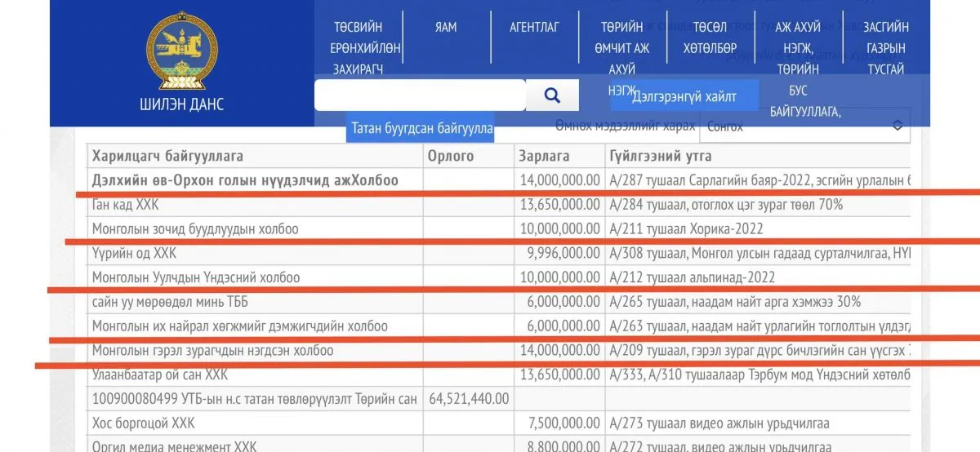Click A/211 тушаал Хорика-2022 cell

[x=686, y=229]
